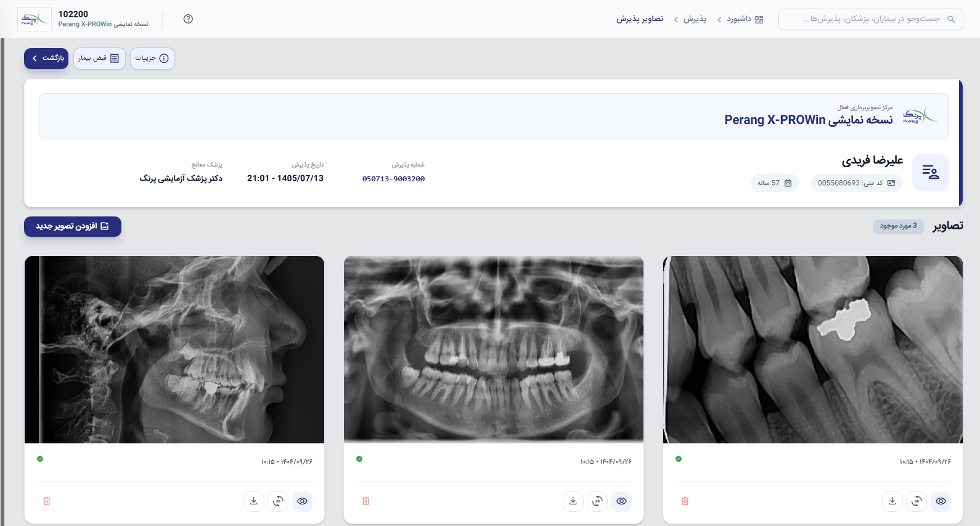Click the patient profile icon
Image resolution: width=980 pixels, height=526 pixels.
(930, 173)
